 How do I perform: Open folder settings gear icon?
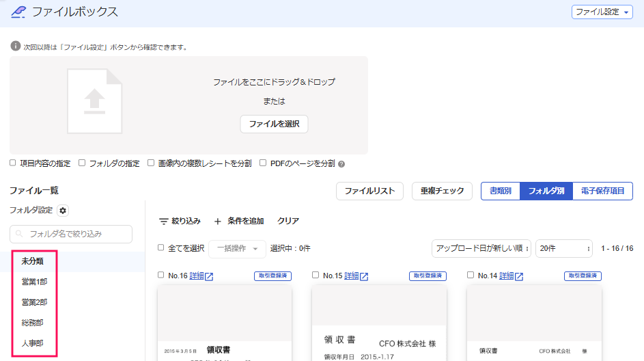click(x=62, y=211)
